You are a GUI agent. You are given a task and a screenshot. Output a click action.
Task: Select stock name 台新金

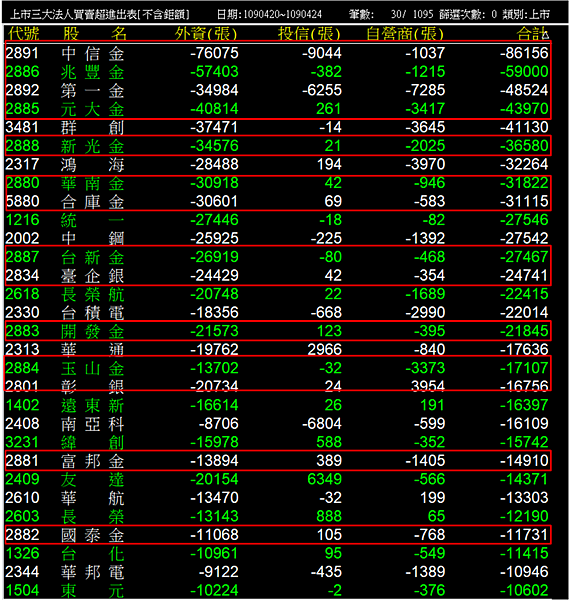click(93, 257)
